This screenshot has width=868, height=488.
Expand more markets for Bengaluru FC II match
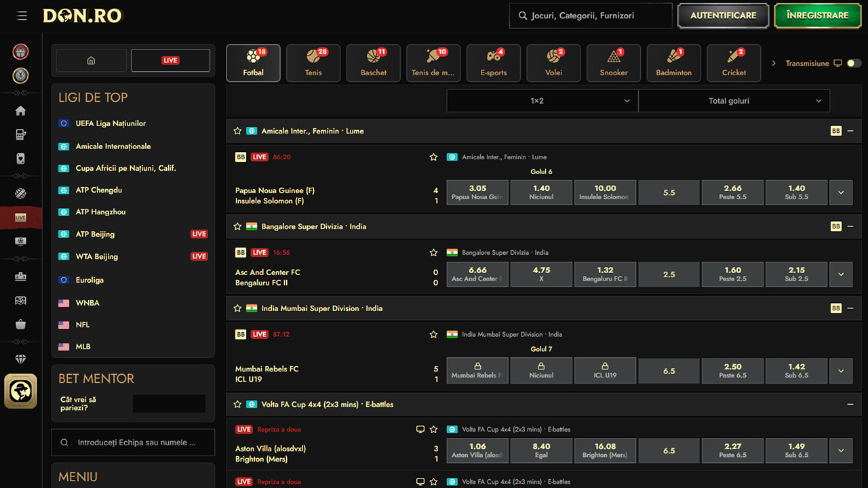click(x=841, y=274)
